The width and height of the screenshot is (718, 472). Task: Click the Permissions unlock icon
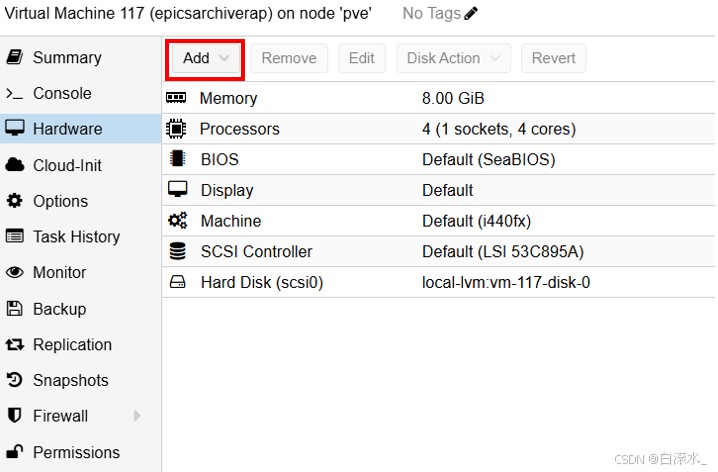(x=15, y=452)
